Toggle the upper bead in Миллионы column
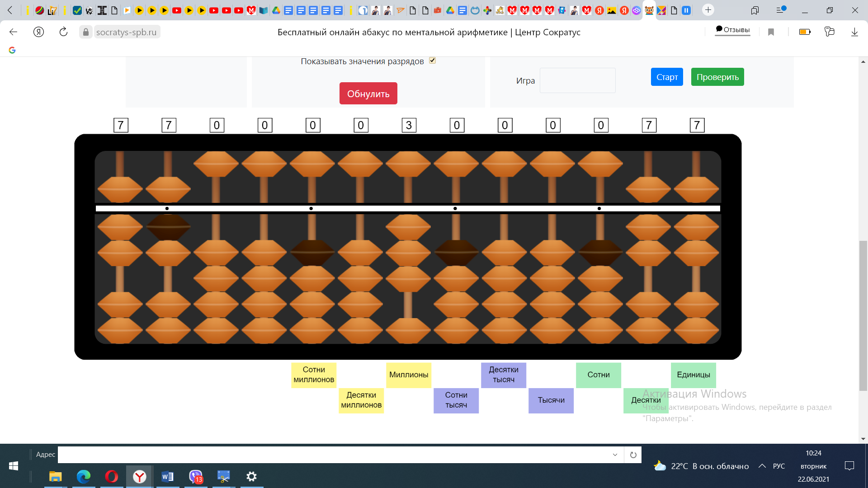Screen dimensions: 868x488 408,164
